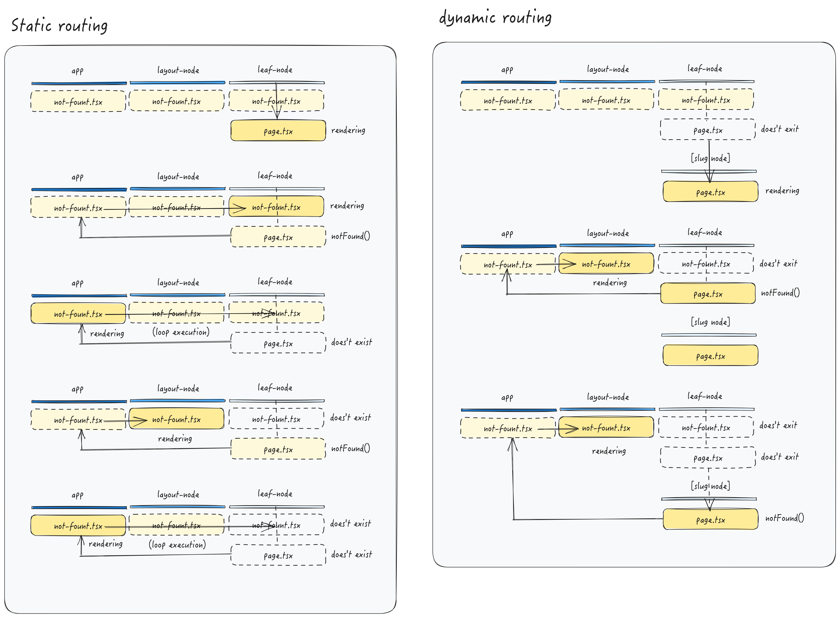The height and width of the screenshot is (618, 840).
Task: Select highlighted layout-node not-fount.tsx in fourth static diagram
Action: click(x=176, y=419)
